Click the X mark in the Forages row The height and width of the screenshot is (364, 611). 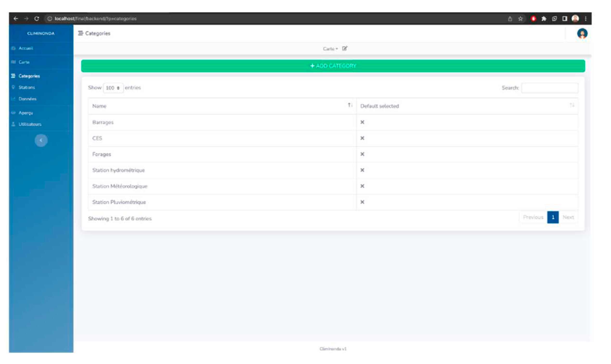pos(362,154)
